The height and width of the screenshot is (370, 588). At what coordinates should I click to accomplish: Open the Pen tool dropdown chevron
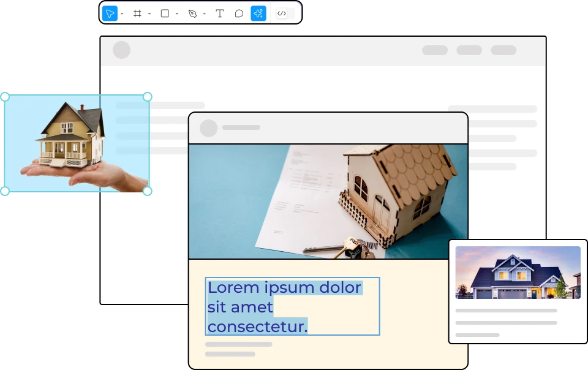tap(204, 13)
